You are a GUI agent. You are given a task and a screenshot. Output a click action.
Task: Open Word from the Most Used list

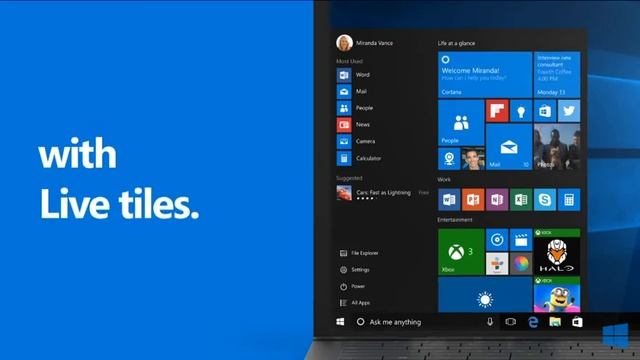(353, 75)
